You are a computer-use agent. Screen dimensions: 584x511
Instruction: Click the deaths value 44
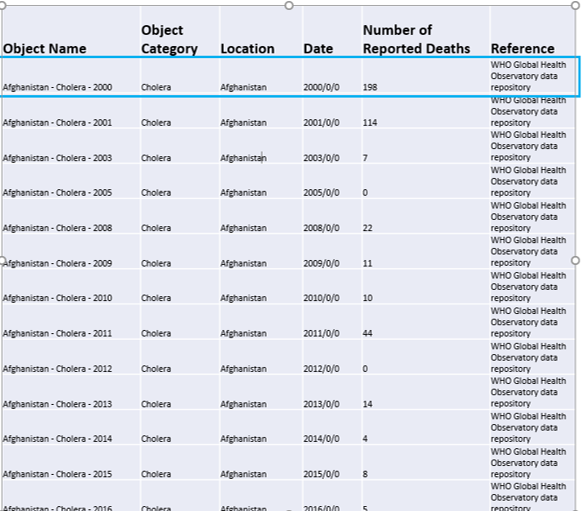pos(367,333)
